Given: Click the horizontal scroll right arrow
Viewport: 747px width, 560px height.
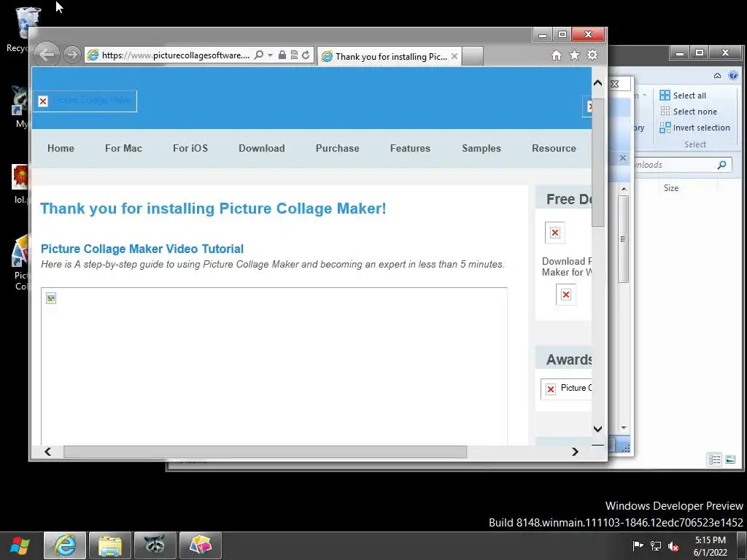Looking at the screenshot, I should (575, 451).
